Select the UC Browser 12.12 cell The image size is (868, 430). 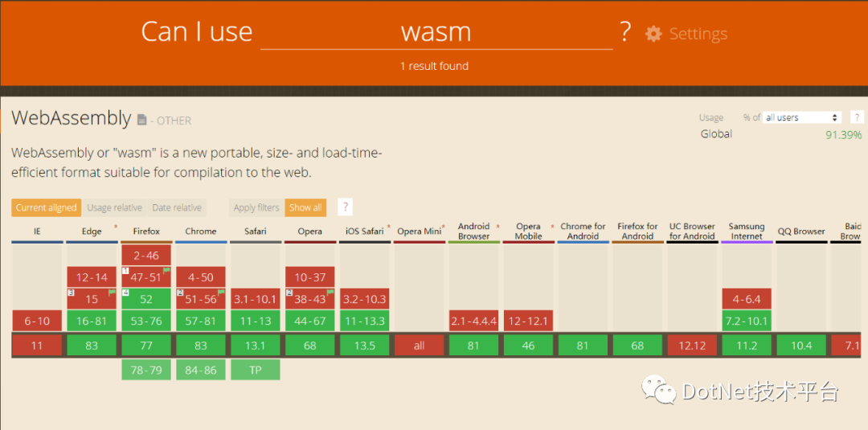coord(692,346)
